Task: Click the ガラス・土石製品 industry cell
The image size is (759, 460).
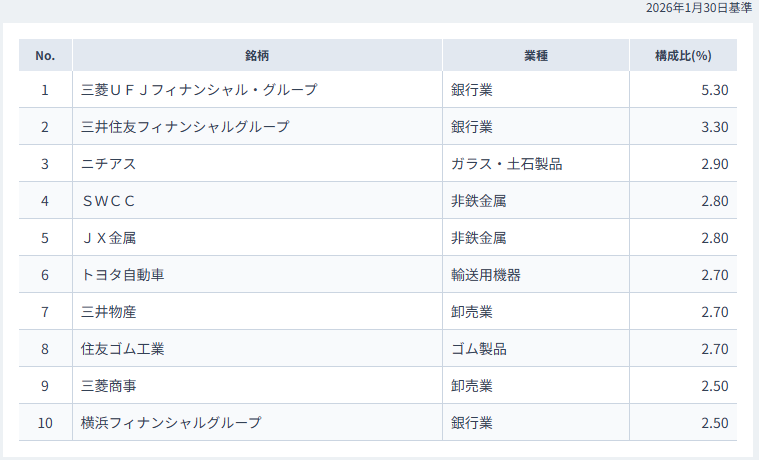Action: point(507,164)
